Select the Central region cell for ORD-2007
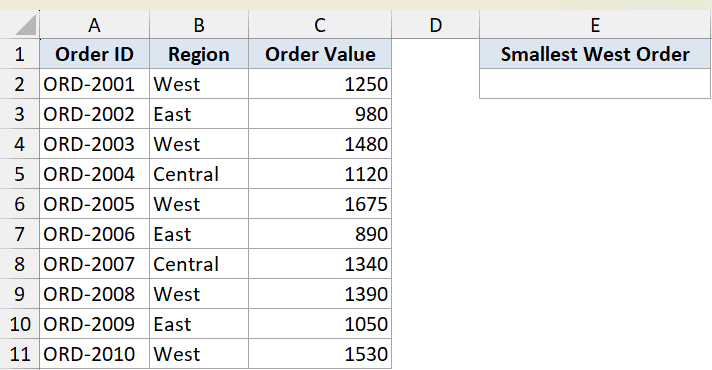Viewport: 712px width, 370px height. tap(199, 264)
